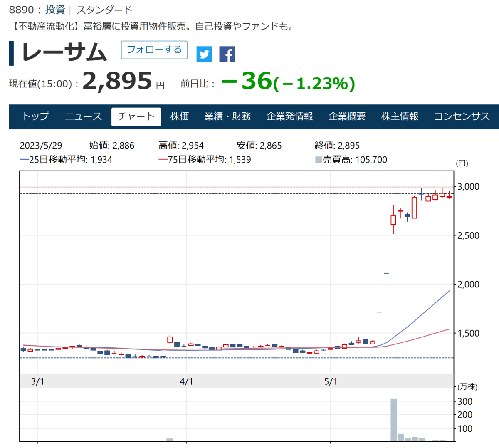
Task: Open the 業績・財務 tab
Action: coord(227,116)
